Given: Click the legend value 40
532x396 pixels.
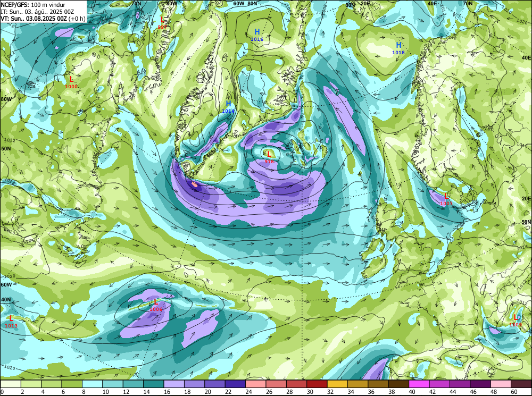Looking at the screenshot, I should (413, 392).
